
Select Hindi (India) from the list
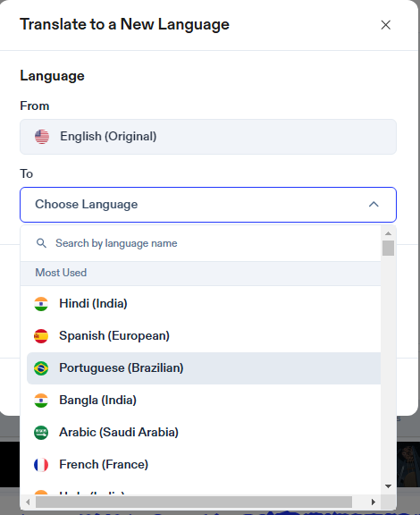point(204,303)
